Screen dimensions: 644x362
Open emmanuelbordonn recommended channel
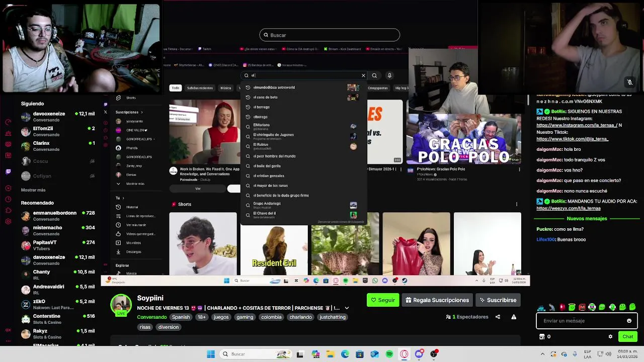tap(58, 216)
